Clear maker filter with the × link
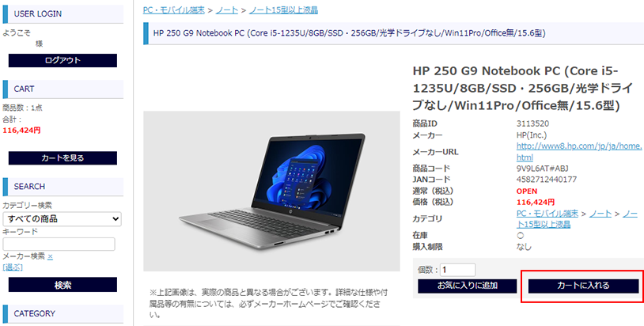The height and width of the screenshot is (326, 644). pyautogui.click(x=50, y=256)
